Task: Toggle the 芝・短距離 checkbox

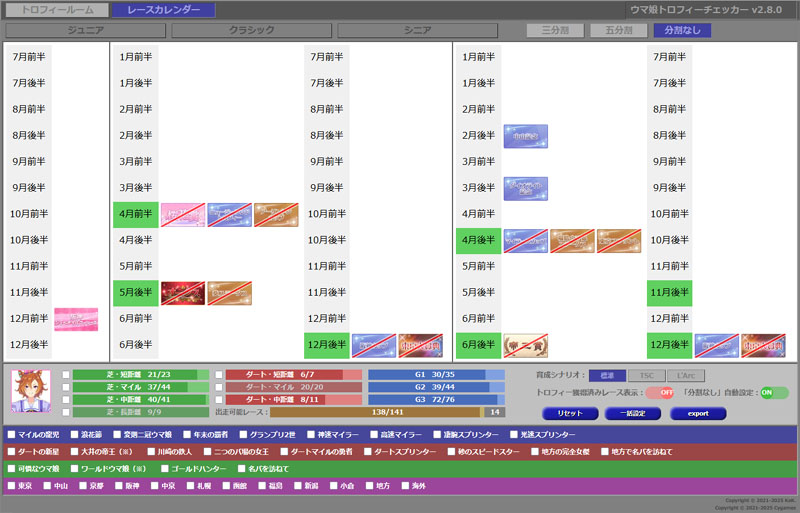Action: pos(66,376)
